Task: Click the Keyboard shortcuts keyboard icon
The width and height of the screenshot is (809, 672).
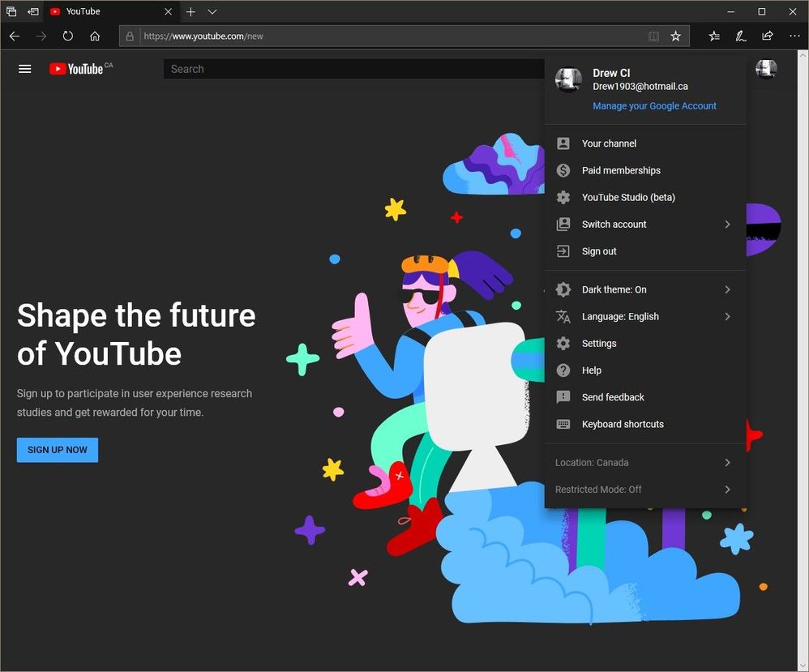Action: [563, 424]
